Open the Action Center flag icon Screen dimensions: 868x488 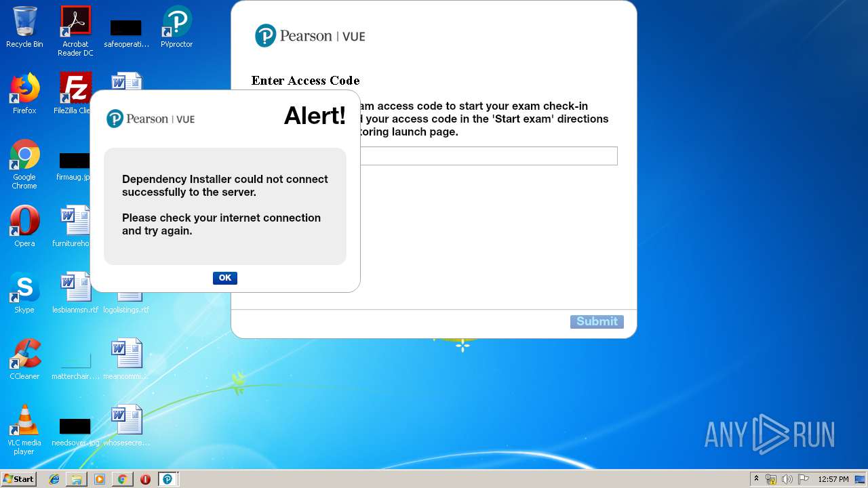pyautogui.click(x=803, y=479)
